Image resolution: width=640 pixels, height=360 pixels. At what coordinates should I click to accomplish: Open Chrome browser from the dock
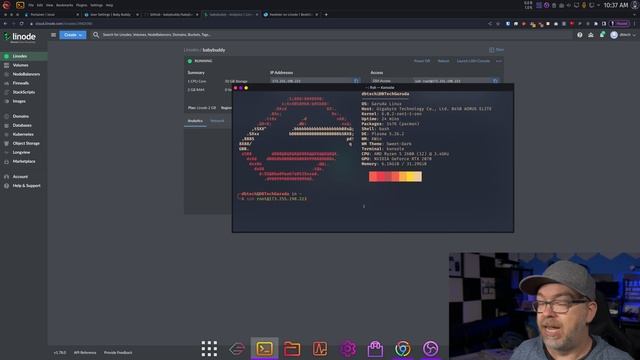[x=403, y=349]
